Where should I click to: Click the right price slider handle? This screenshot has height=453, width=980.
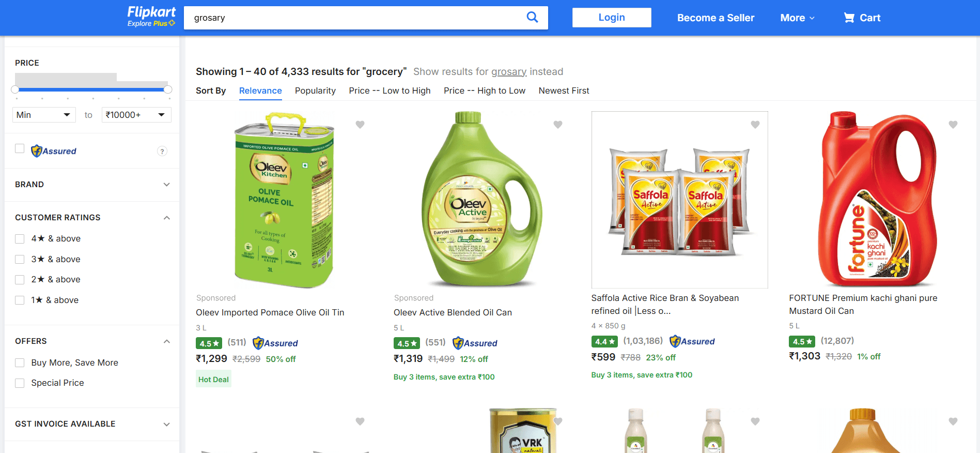coord(168,89)
